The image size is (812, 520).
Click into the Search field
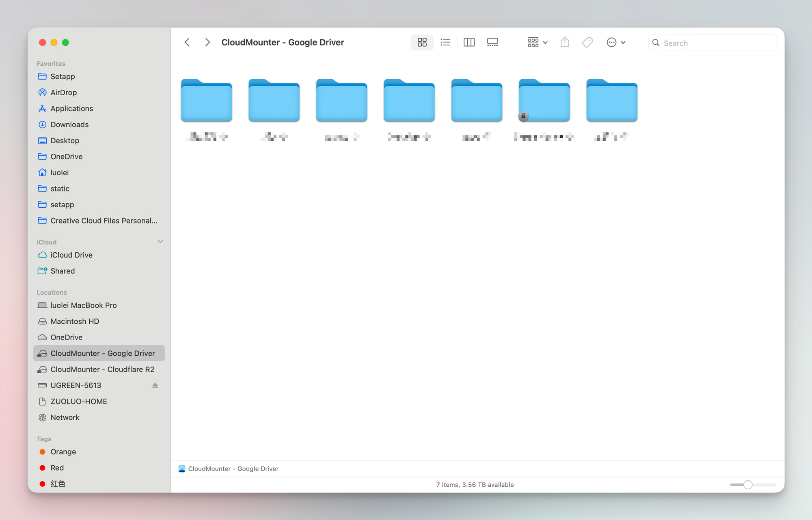713,43
